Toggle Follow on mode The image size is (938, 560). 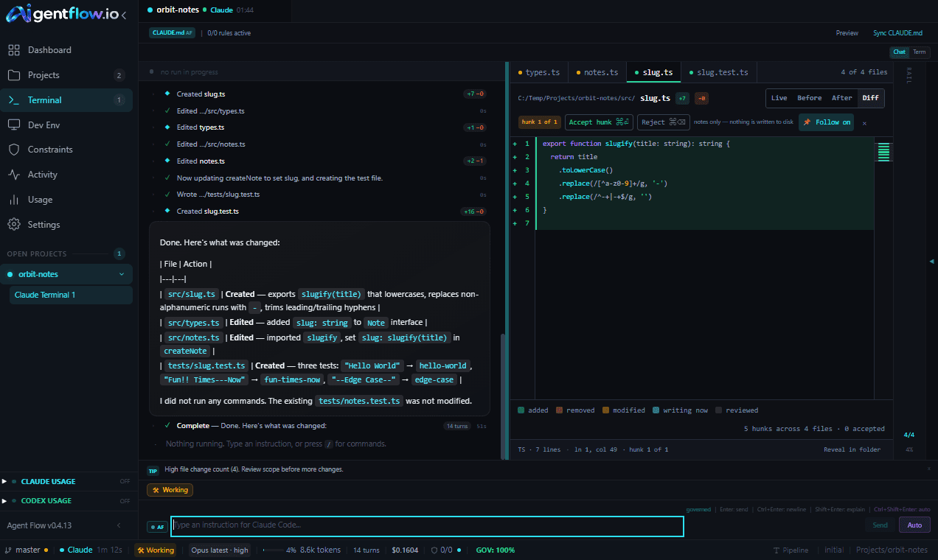pos(827,122)
